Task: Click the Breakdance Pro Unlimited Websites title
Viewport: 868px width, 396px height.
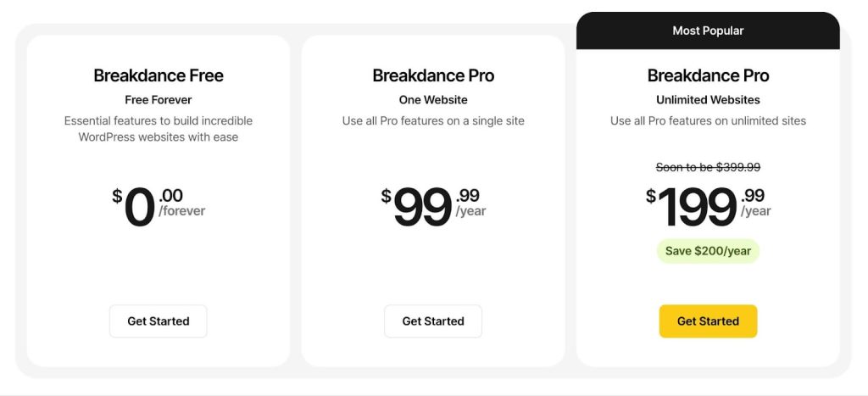Action: pyautogui.click(x=708, y=75)
